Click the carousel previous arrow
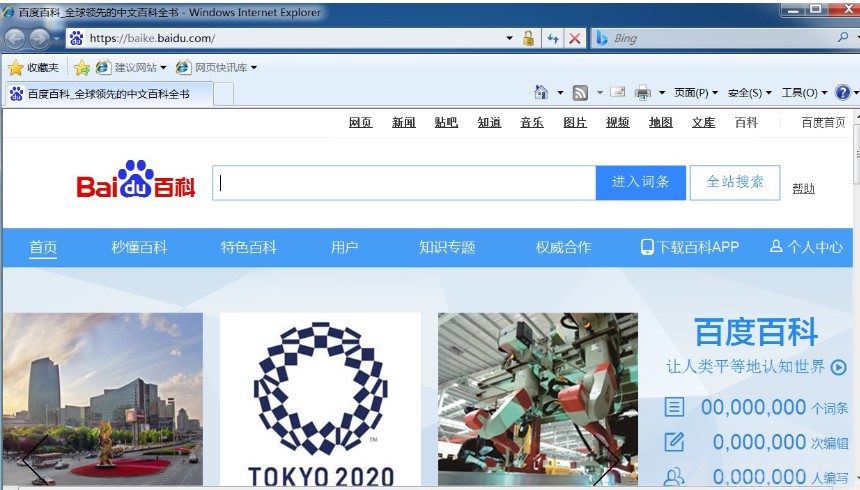Screen dimensions: 860x490 (x=34, y=460)
